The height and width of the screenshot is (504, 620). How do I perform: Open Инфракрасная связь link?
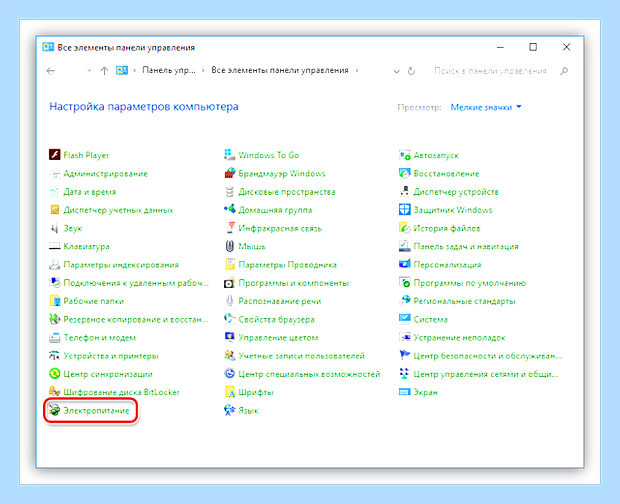280,228
